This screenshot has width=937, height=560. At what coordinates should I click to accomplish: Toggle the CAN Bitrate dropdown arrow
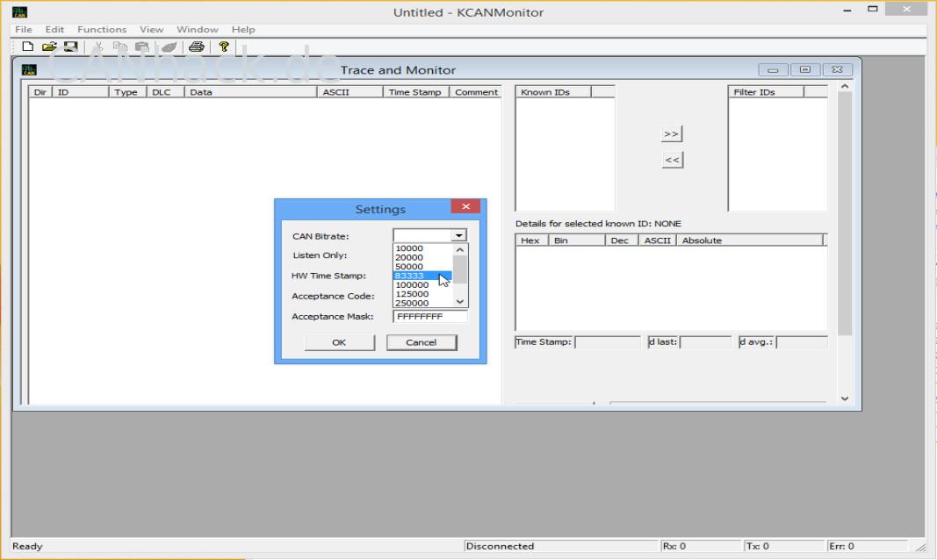[x=458, y=235]
